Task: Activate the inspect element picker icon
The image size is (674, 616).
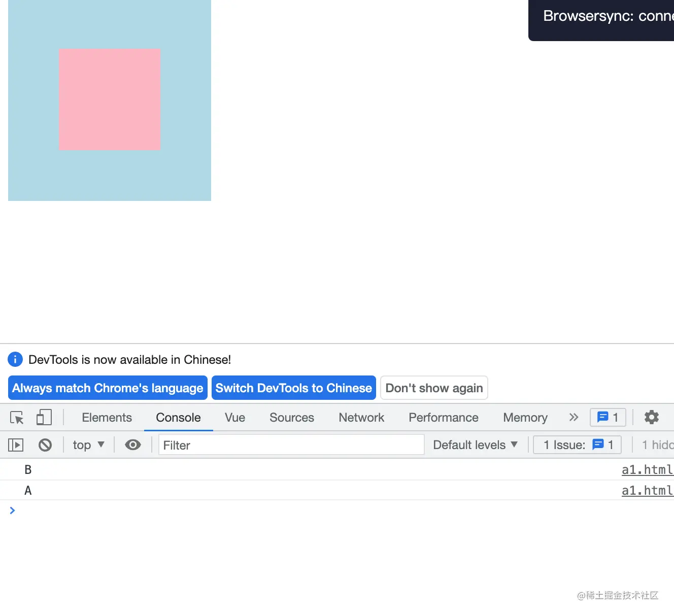Action: [x=17, y=418]
